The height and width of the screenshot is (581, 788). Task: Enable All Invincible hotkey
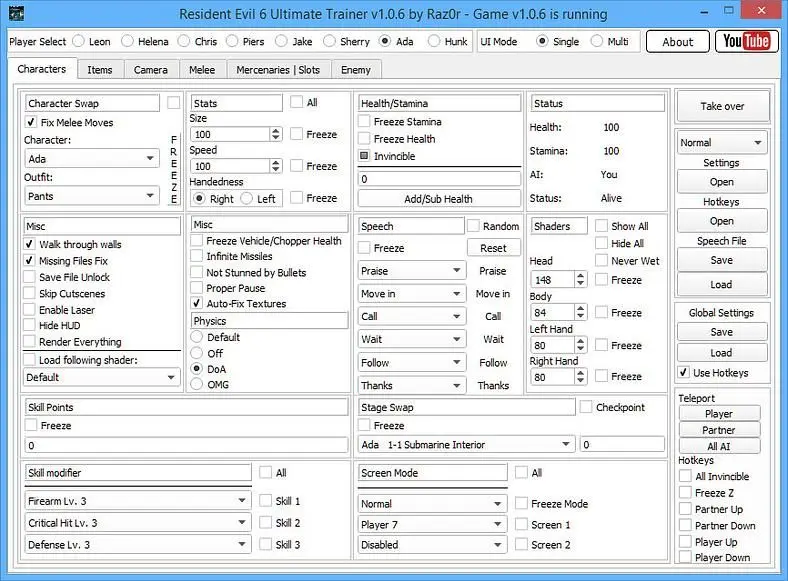point(685,476)
